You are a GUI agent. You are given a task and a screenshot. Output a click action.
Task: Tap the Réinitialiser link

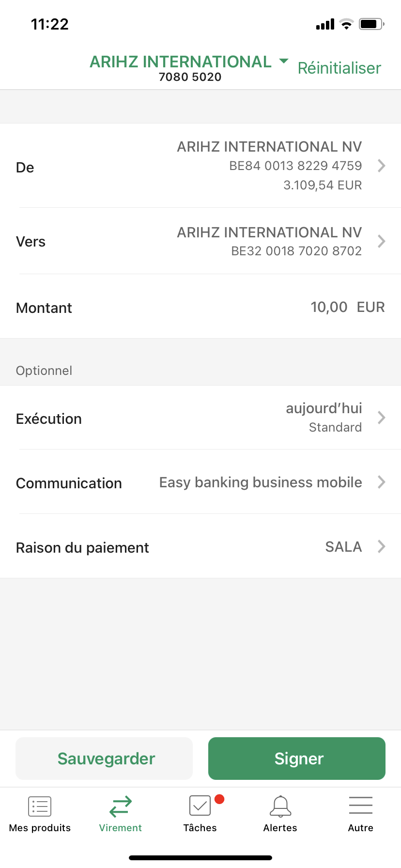point(339,68)
